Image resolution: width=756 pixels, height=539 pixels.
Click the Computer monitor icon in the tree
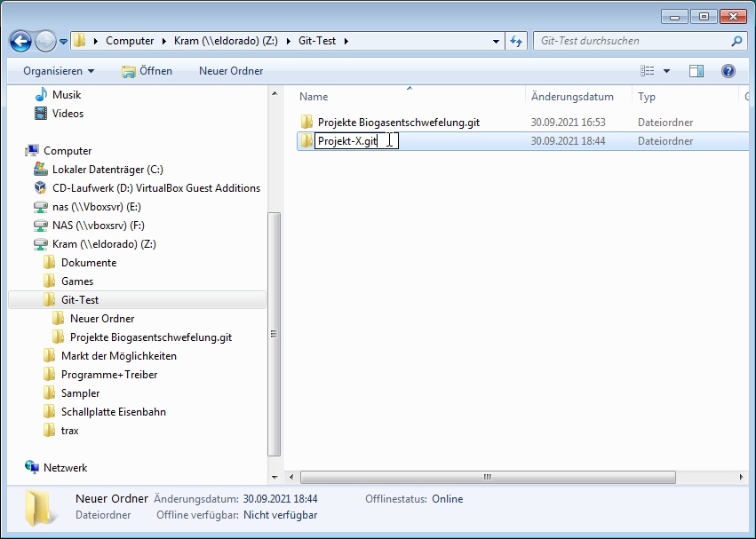coord(32,150)
